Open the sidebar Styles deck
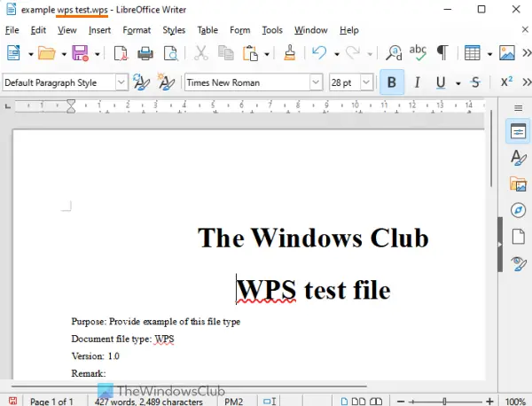This screenshot has width=532, height=406. 518,158
